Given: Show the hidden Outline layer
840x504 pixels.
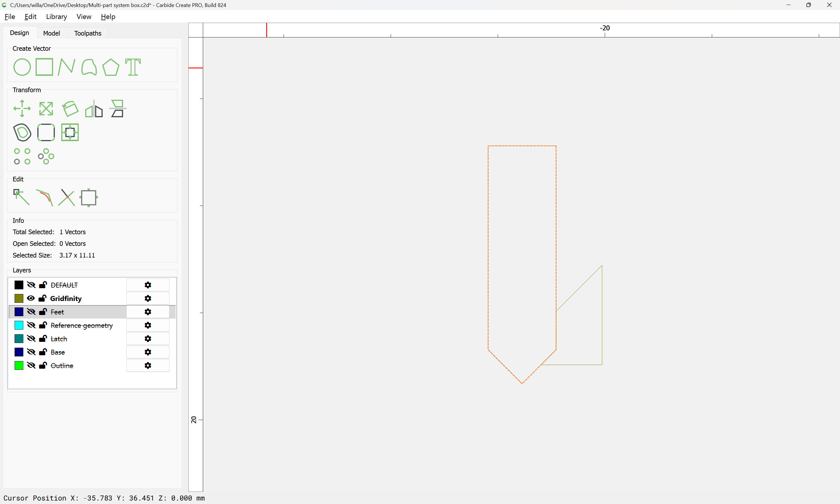Looking at the screenshot, I should 31,365.
